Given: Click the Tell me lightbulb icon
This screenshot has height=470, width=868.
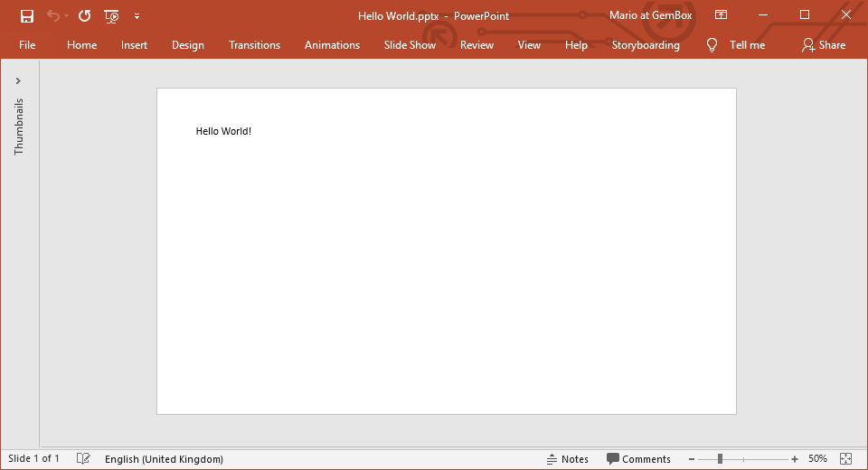Looking at the screenshot, I should tap(712, 45).
